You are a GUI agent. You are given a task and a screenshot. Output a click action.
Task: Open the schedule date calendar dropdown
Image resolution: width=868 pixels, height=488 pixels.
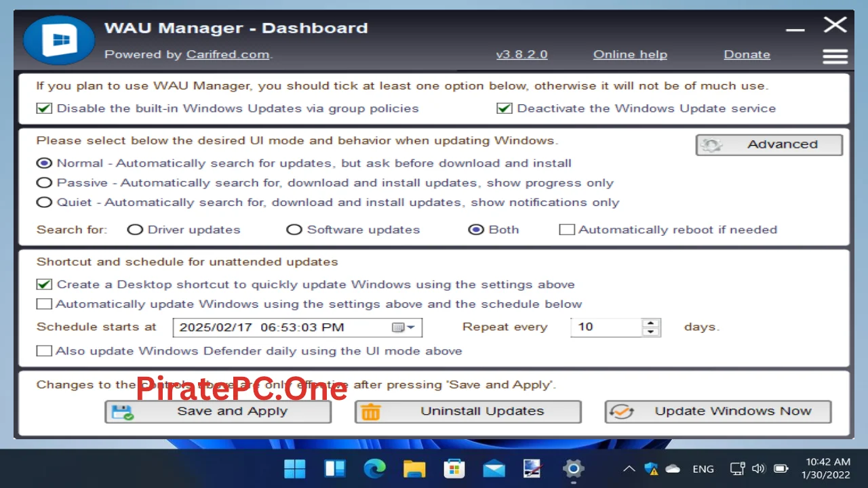tap(403, 327)
